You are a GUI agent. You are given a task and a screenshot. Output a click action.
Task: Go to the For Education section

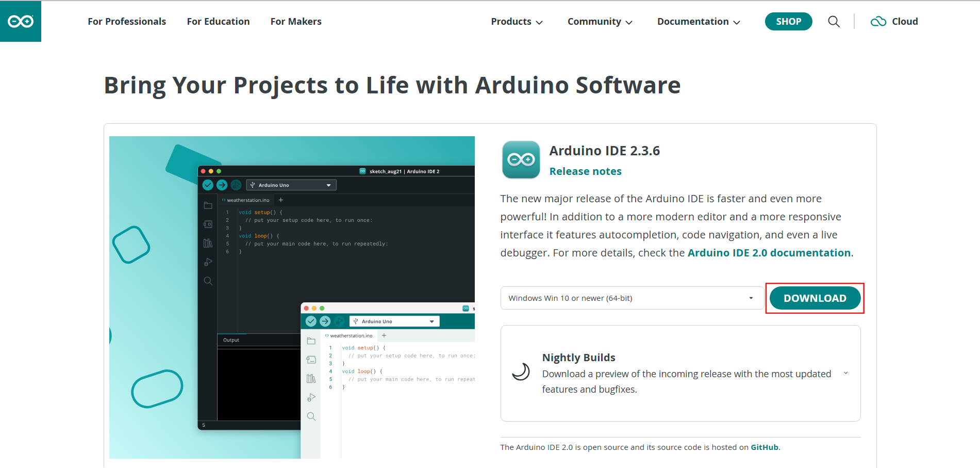tap(218, 21)
